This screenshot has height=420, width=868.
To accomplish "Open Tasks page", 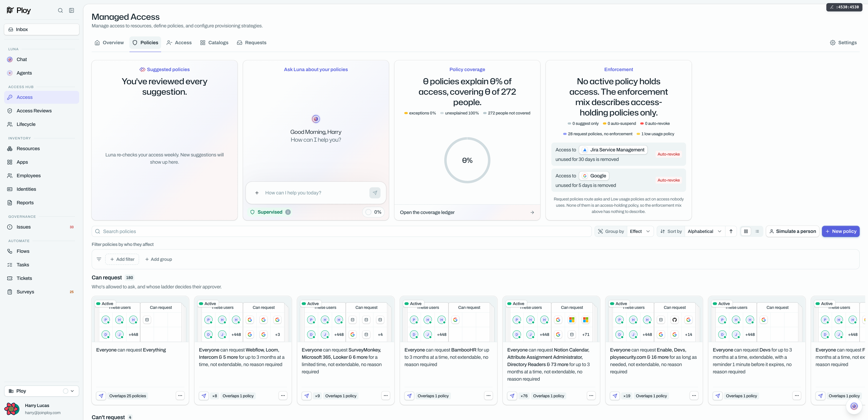I will (41, 265).
